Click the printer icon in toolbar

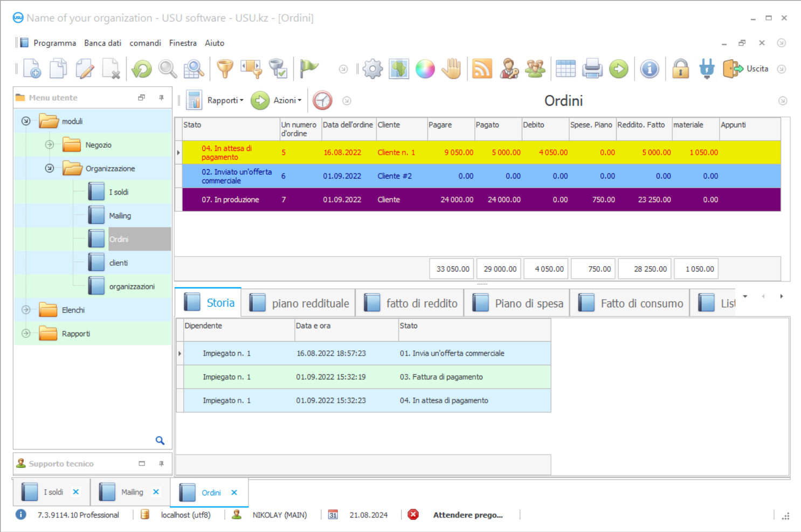point(592,69)
